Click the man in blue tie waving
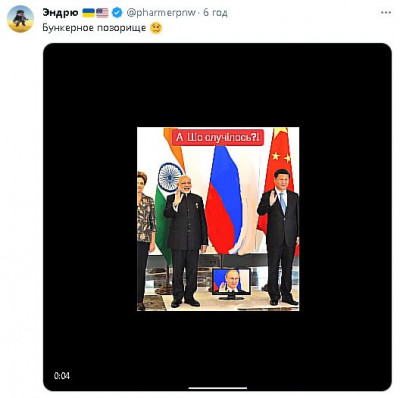Screen dimensions: 400x398 point(279,237)
